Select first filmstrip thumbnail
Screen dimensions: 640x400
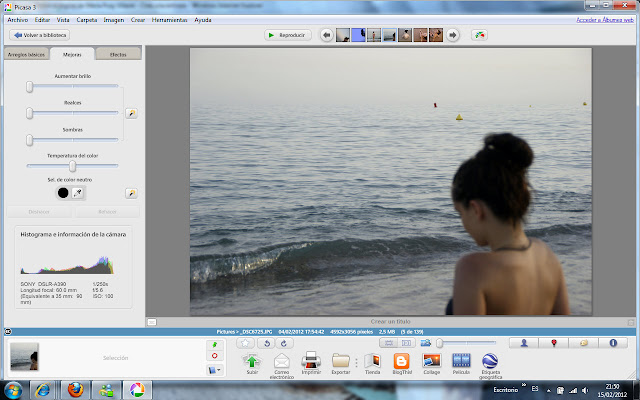(342, 35)
